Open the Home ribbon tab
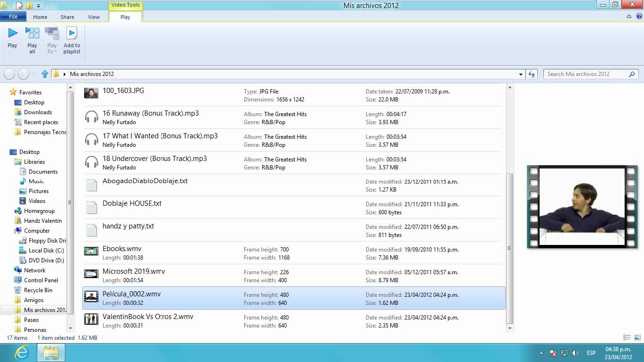The width and height of the screenshot is (644, 362). 40,17
